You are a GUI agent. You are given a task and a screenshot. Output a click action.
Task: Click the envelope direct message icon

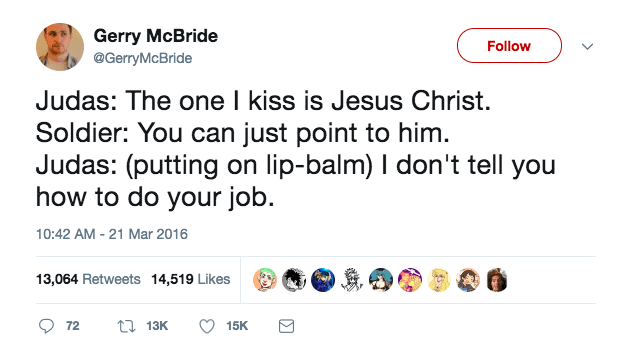tap(286, 326)
